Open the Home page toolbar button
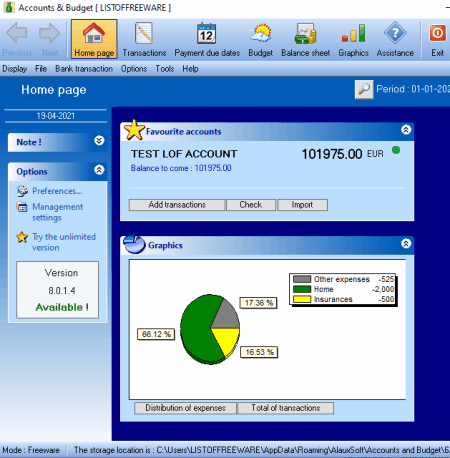This screenshot has height=458, width=450. pos(94,39)
